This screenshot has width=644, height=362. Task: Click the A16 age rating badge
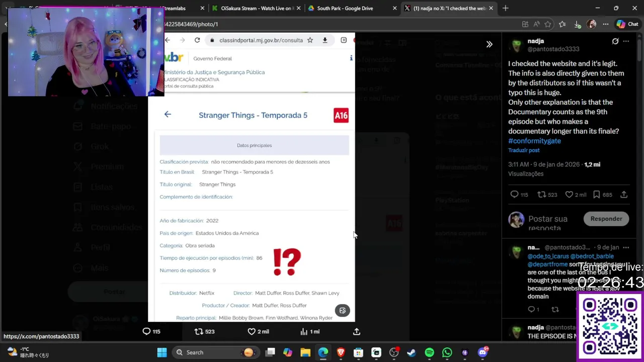click(x=341, y=115)
